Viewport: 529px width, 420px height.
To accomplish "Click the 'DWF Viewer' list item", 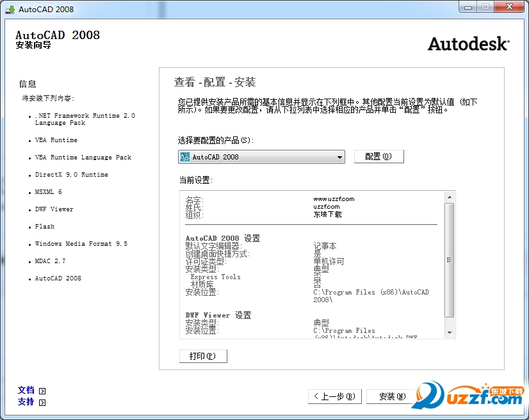I will tap(54, 209).
